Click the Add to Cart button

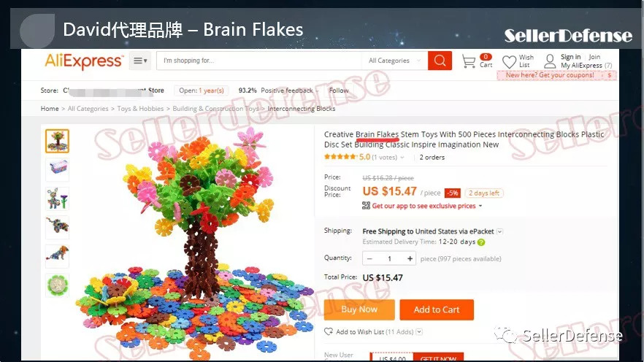coord(437,309)
